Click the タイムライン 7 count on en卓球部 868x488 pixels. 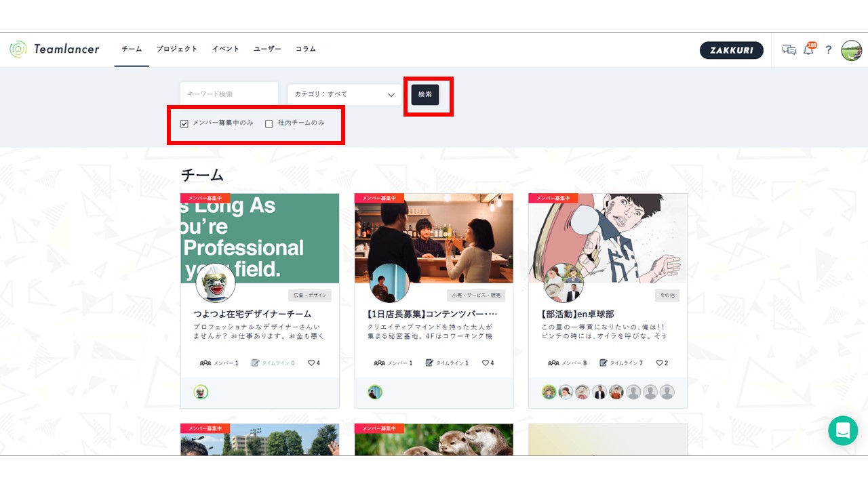click(621, 363)
